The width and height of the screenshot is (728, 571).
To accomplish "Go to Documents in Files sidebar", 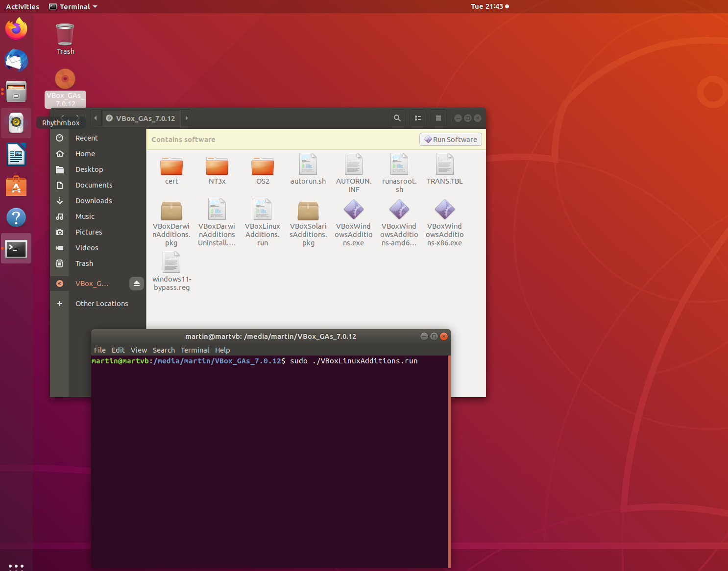I will coord(98,185).
